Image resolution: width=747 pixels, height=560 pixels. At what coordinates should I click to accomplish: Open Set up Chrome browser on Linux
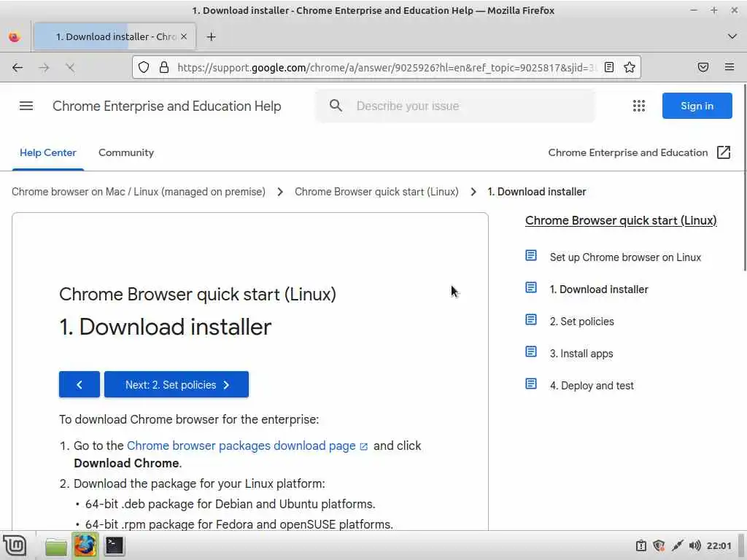625,257
